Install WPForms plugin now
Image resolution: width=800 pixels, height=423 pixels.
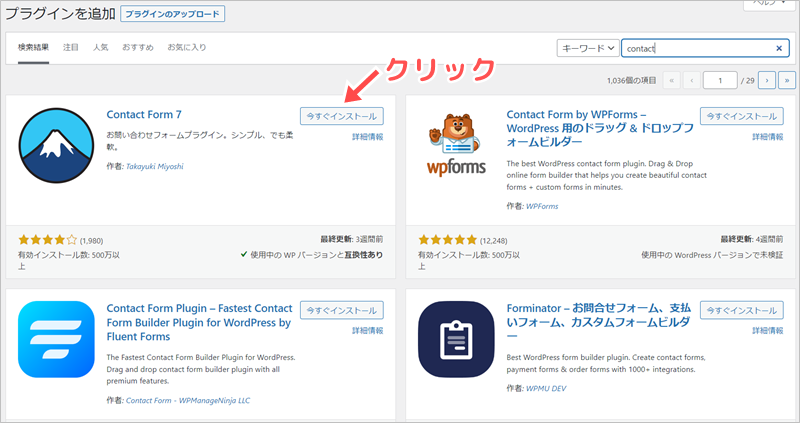[741, 116]
